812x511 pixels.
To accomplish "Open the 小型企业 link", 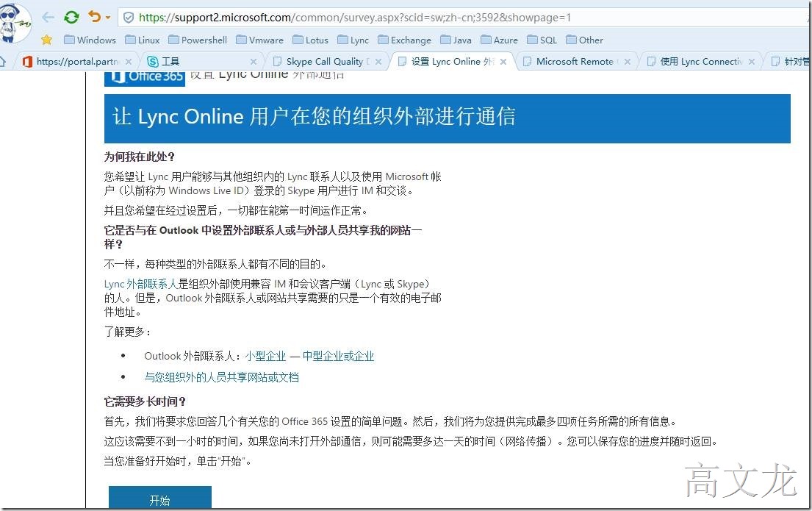I will tap(265, 356).
